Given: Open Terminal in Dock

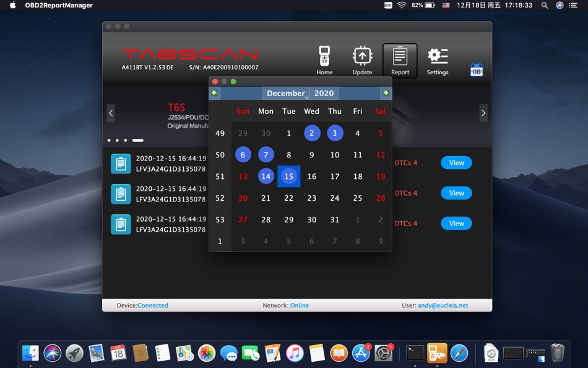Looking at the screenshot, I should (415, 353).
